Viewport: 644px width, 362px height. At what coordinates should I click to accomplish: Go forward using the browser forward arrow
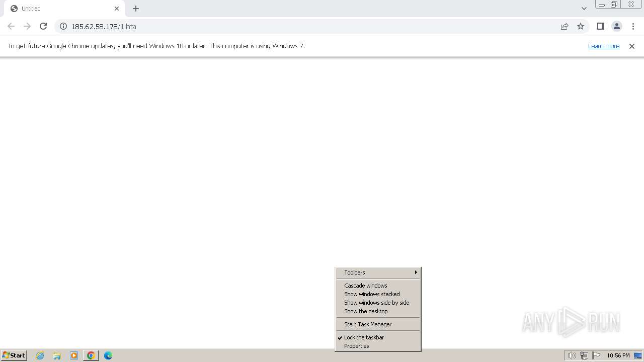(27, 26)
